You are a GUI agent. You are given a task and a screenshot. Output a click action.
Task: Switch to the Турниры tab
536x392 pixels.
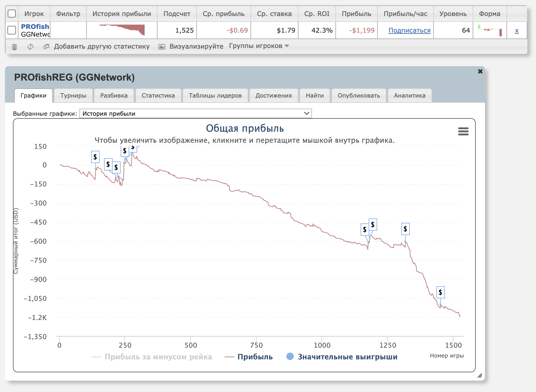pos(73,95)
